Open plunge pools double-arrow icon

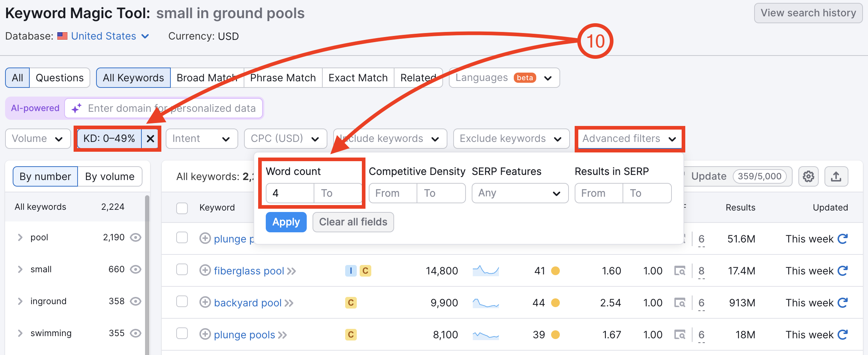[282, 335]
